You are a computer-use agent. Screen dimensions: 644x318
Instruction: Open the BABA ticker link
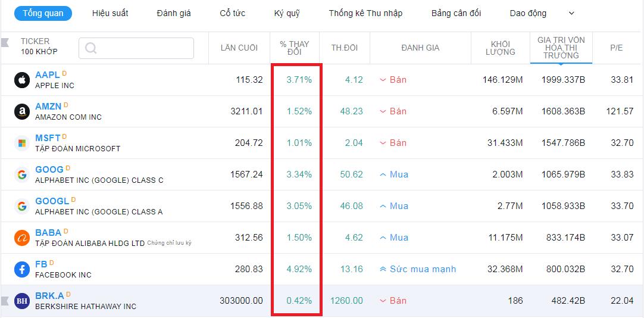pyautogui.click(x=48, y=232)
